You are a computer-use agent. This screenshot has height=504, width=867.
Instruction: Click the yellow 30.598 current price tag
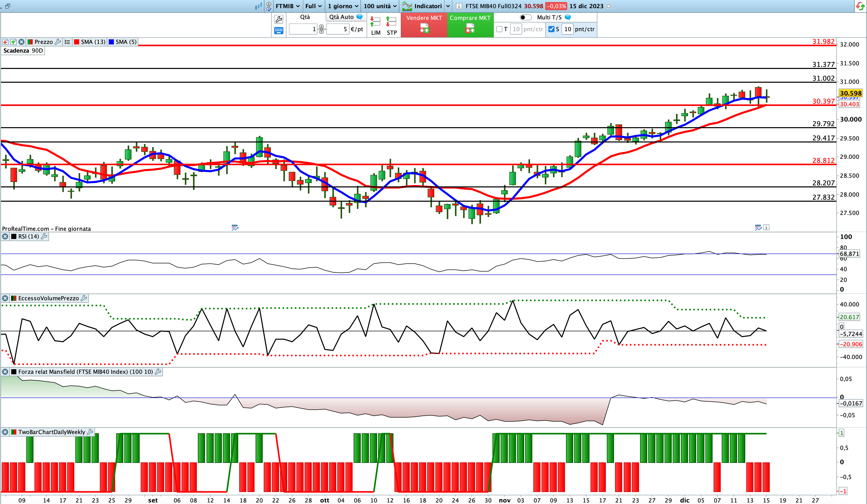[850, 93]
